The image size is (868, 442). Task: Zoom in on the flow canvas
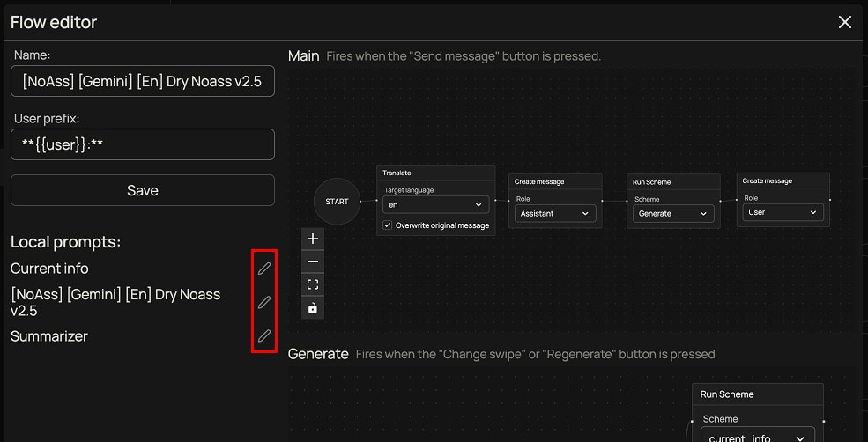tap(312, 239)
